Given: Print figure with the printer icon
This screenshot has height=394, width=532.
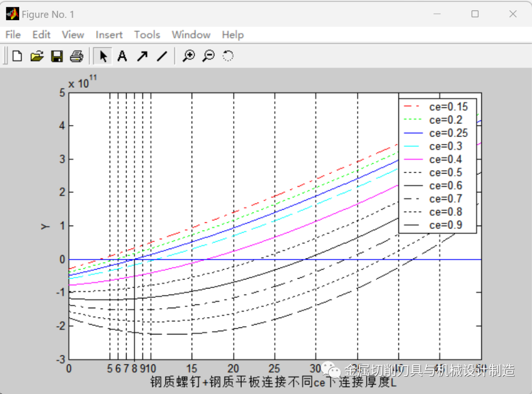Looking at the screenshot, I should tap(77, 56).
